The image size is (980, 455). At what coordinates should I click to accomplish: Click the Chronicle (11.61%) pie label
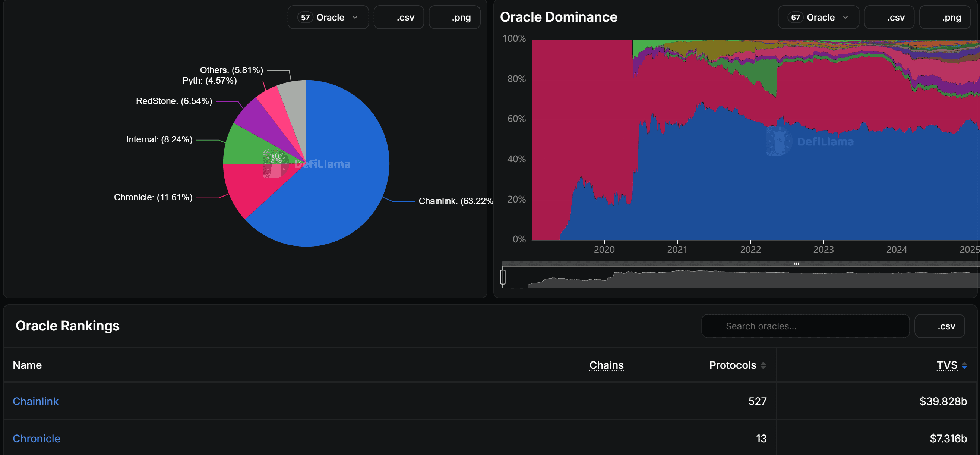[153, 197]
